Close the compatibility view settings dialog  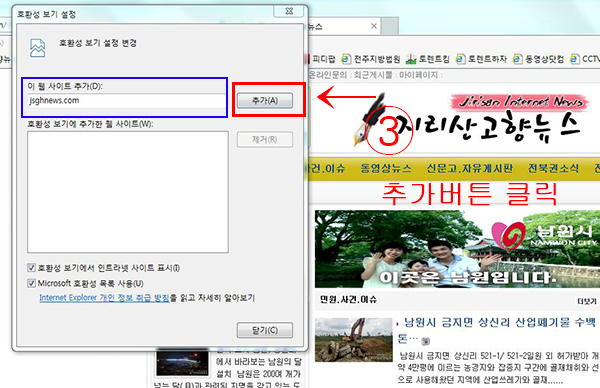[289, 11]
